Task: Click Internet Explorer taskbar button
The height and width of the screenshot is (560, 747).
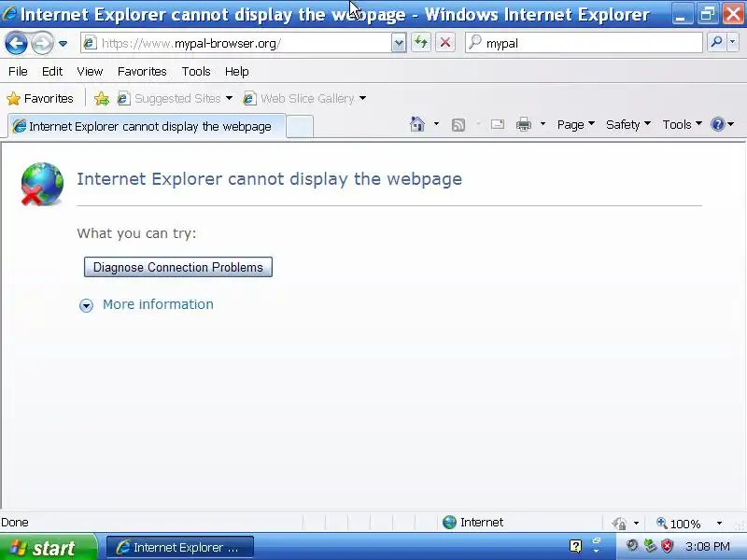Action: tap(179, 548)
